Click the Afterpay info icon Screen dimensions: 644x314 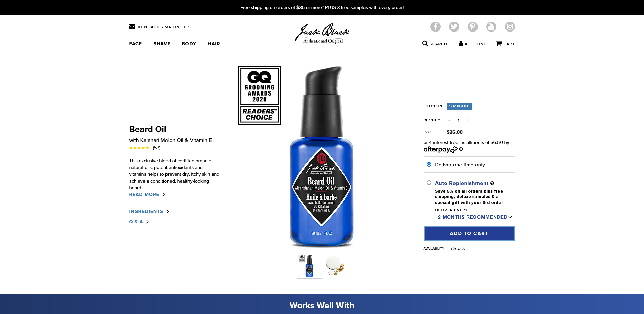461,149
